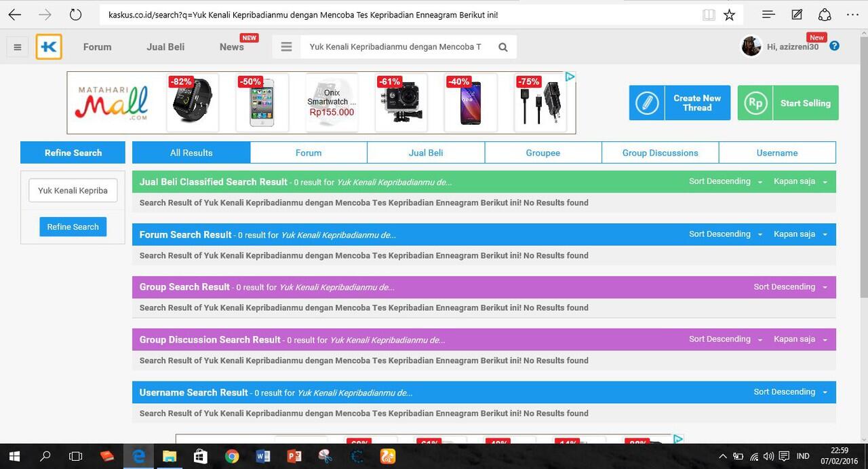
Task: Click the Refine Search keyword field
Action: (73, 191)
